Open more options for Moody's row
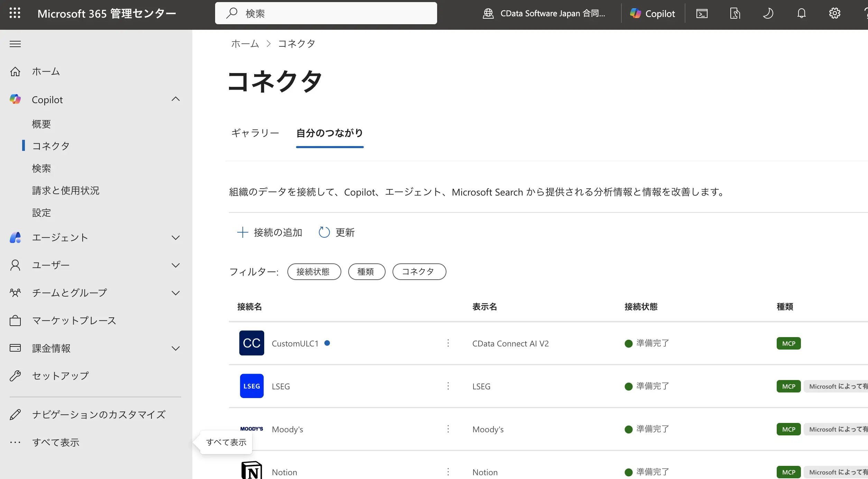This screenshot has height=479, width=868. 448,429
